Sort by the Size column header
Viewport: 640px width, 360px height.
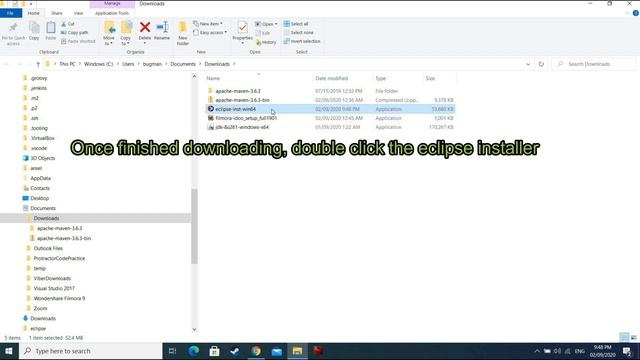430,78
